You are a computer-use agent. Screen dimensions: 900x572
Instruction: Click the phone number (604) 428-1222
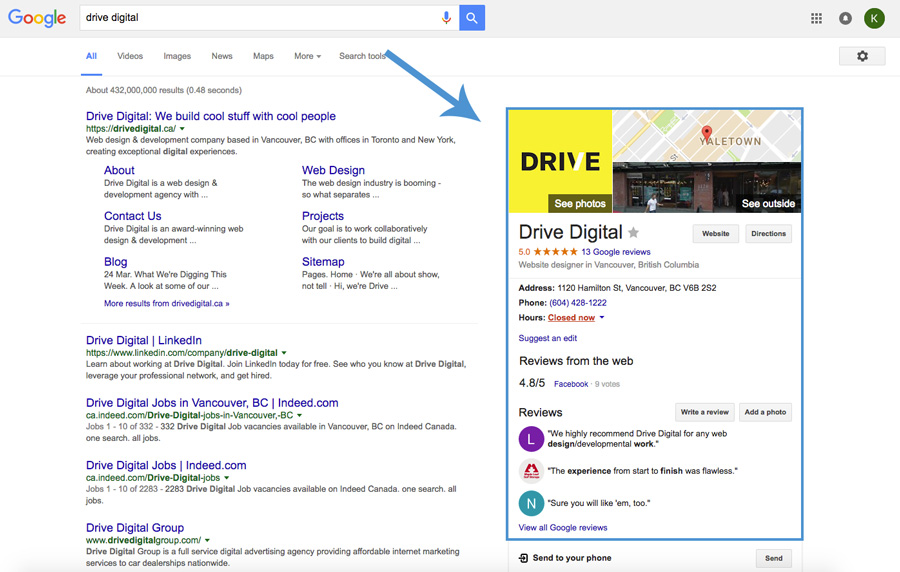pyautogui.click(x=577, y=303)
